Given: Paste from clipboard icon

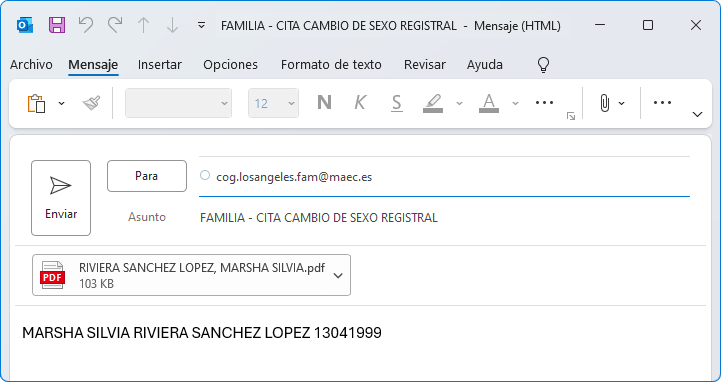Looking at the screenshot, I should (37, 103).
